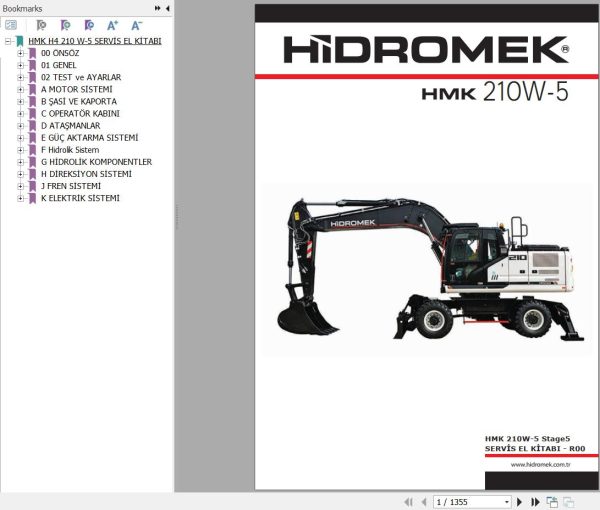Click the first page view icon after the last-page arrow
This screenshot has height=510, width=600.
click(x=552, y=502)
